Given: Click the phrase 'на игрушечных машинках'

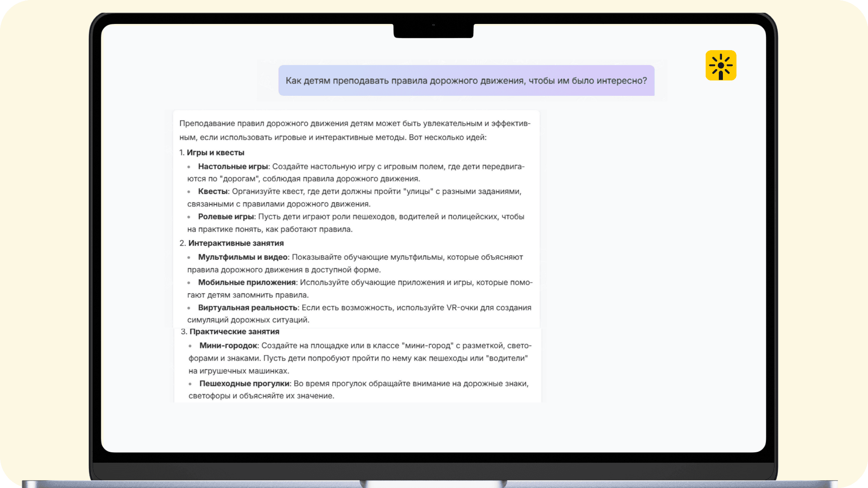Looking at the screenshot, I should (x=238, y=371).
